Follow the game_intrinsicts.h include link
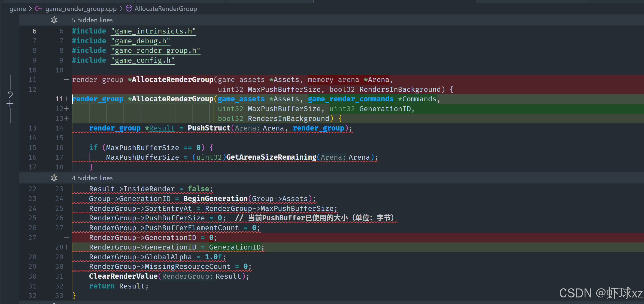 click(153, 31)
